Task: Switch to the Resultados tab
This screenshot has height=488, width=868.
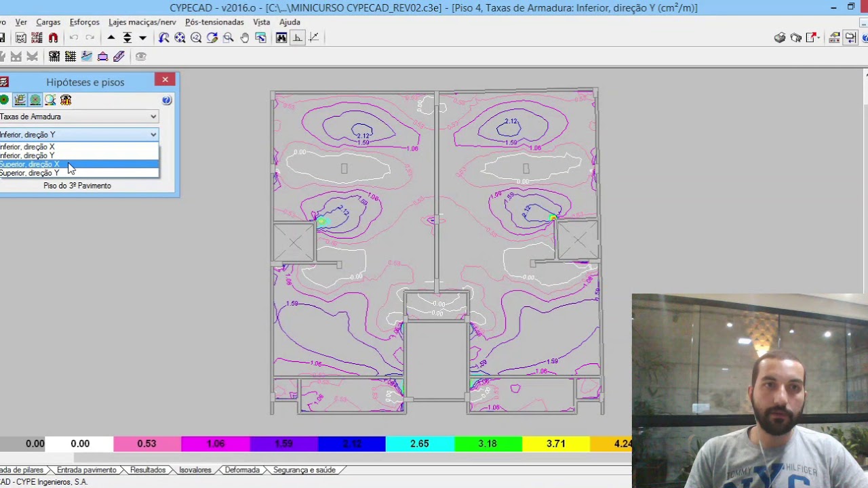Action: point(147,470)
